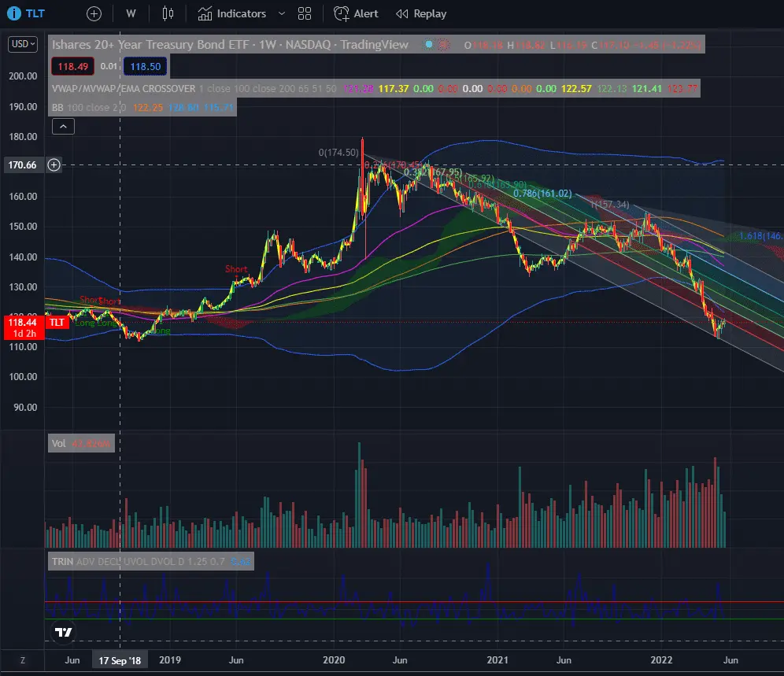
Task: Create a new Alert
Action: click(356, 13)
